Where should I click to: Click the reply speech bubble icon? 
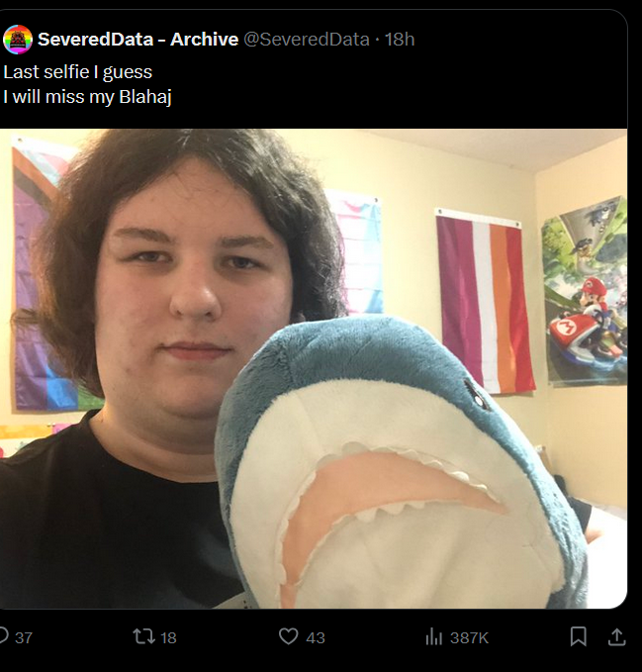4,636
